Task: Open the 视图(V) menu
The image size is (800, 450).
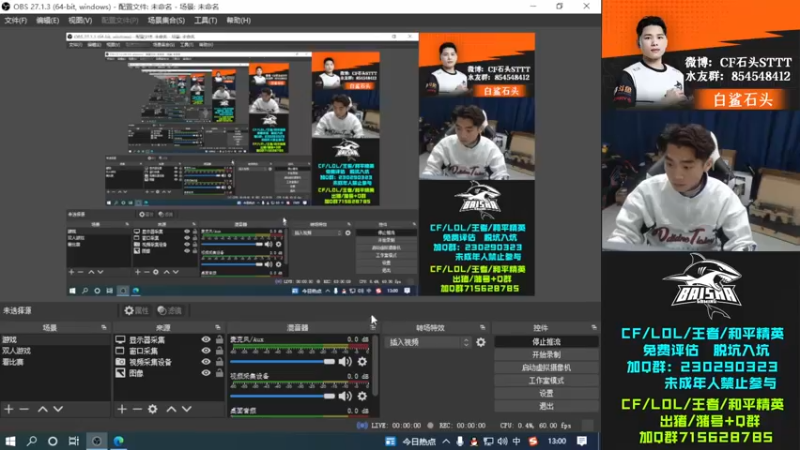Action: tap(80, 20)
